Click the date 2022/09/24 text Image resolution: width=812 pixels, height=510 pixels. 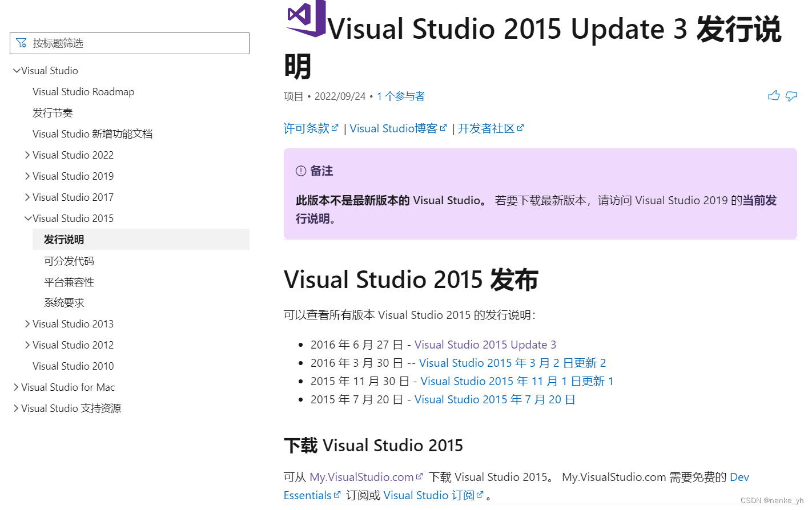coord(340,96)
